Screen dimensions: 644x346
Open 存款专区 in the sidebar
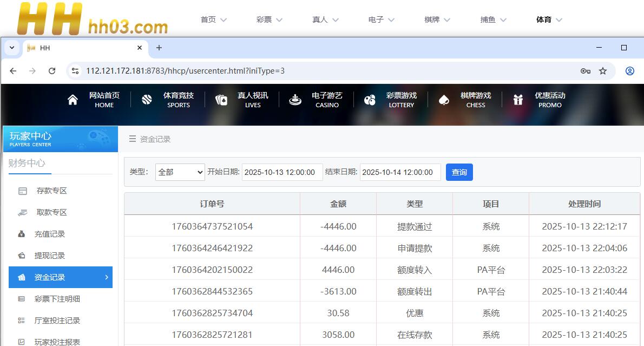click(x=51, y=191)
